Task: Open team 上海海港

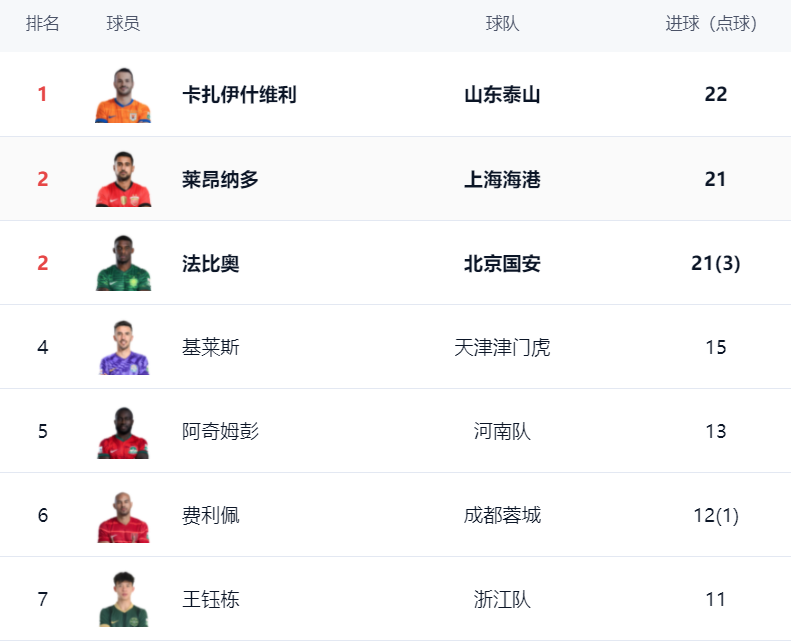Action: pos(502,180)
